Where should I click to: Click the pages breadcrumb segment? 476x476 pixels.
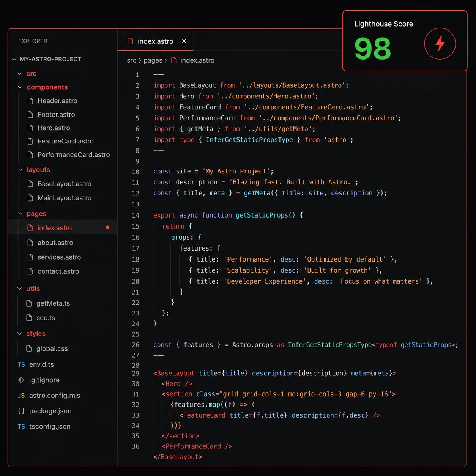pyautogui.click(x=153, y=60)
